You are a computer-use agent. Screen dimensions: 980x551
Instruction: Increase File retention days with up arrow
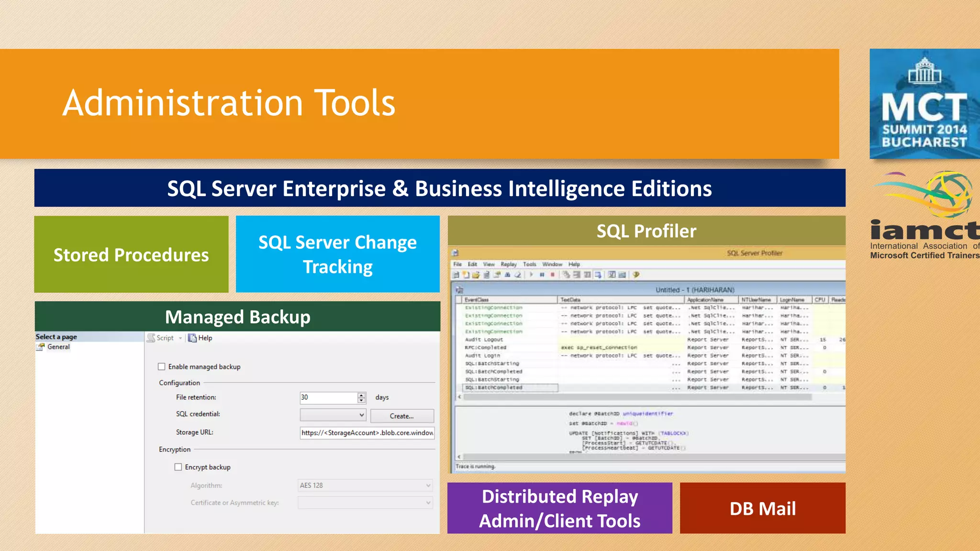pyautogui.click(x=362, y=395)
